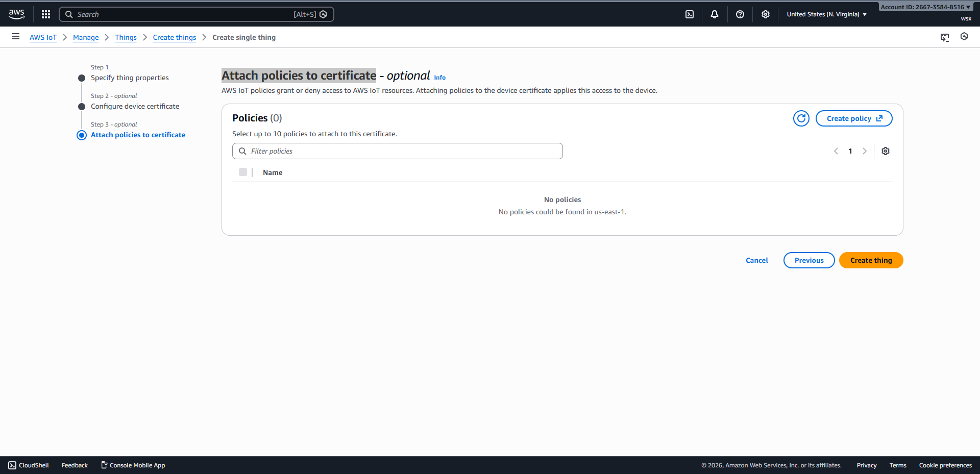Refresh the policies list

pos(801,118)
